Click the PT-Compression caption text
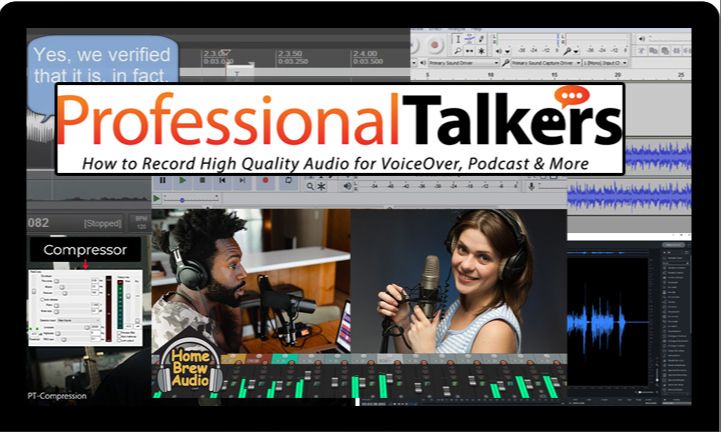The image size is (721, 432). tap(57, 396)
